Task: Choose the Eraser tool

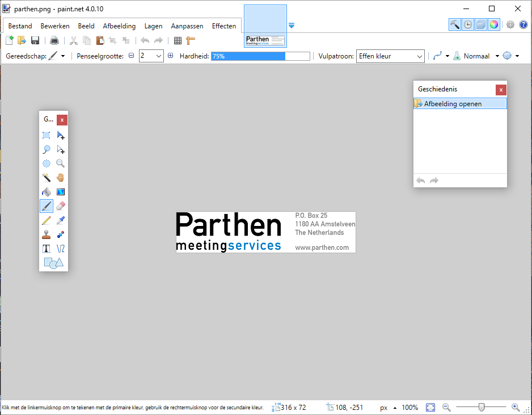Action: 61,206
